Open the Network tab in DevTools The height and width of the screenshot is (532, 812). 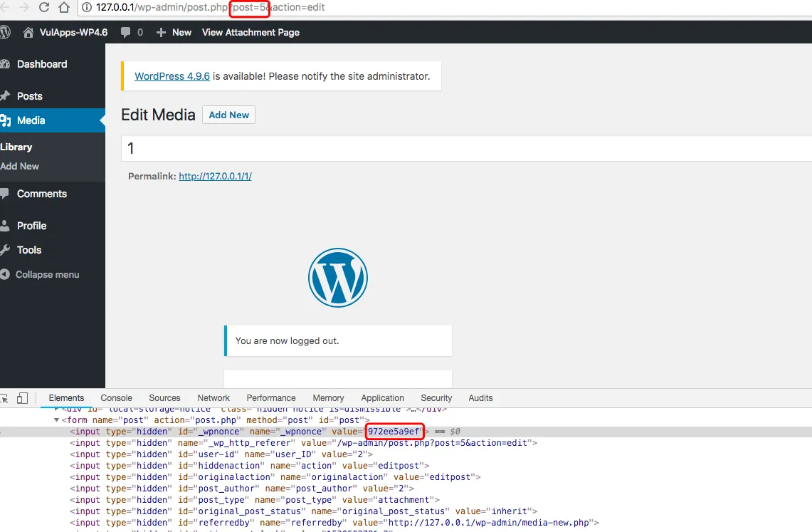point(213,398)
